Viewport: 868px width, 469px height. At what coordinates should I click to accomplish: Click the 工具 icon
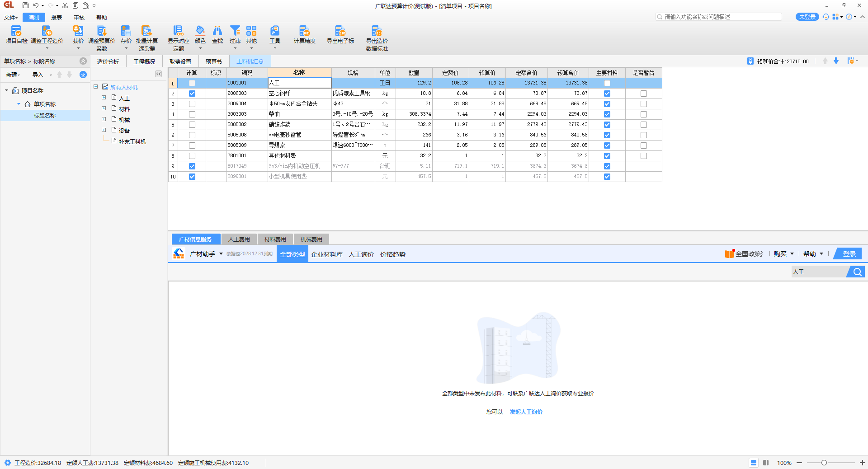tap(275, 31)
